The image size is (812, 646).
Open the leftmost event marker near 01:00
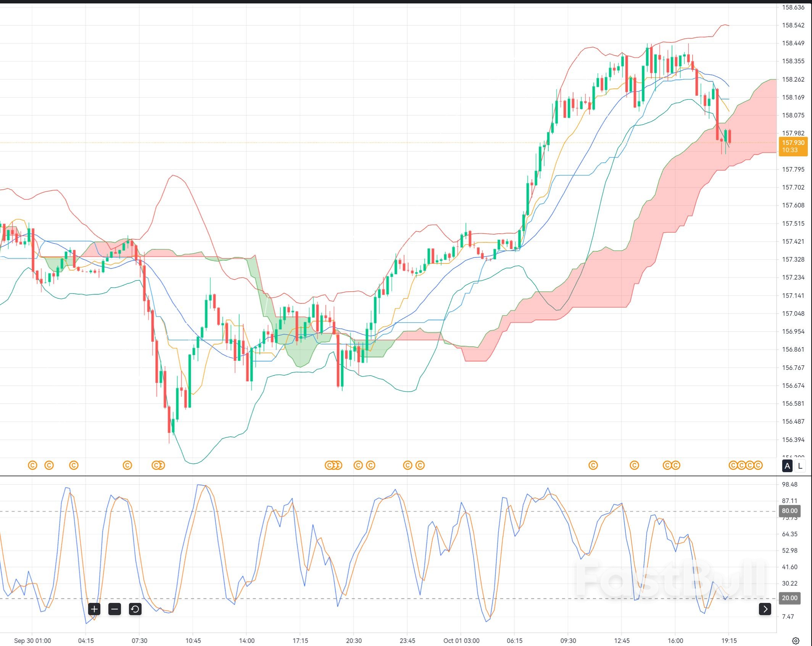32,465
